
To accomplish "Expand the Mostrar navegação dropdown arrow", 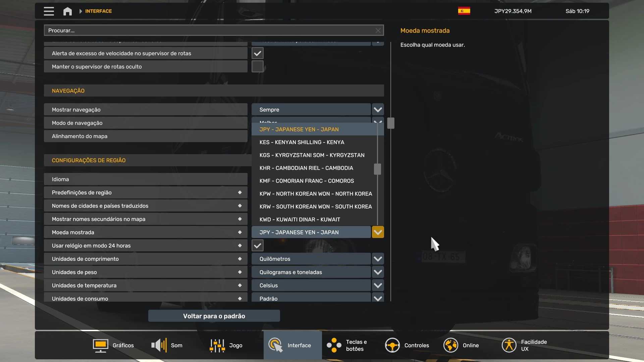I will click(x=378, y=110).
